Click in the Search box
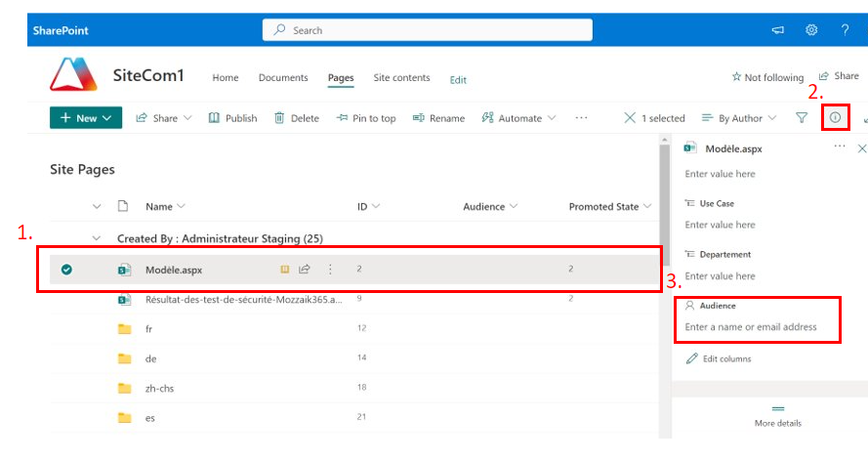Image resolution: width=868 pixels, height=461 pixels. tap(428, 30)
